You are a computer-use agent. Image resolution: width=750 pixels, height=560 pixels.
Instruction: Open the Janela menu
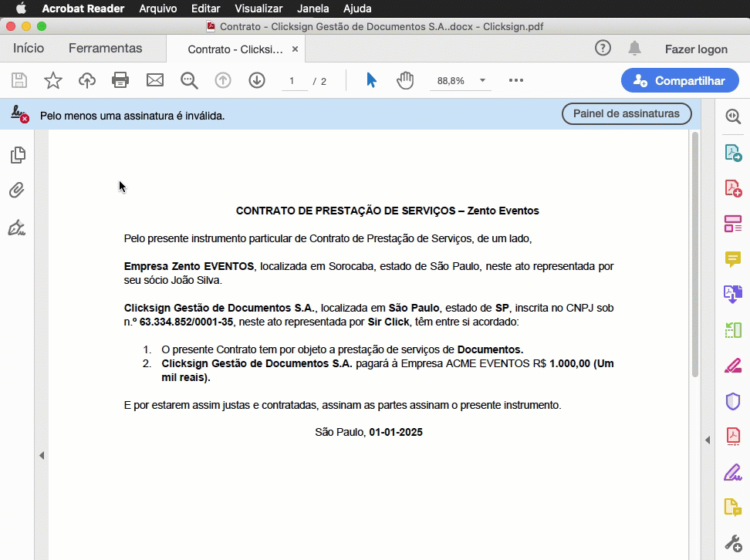point(312,8)
